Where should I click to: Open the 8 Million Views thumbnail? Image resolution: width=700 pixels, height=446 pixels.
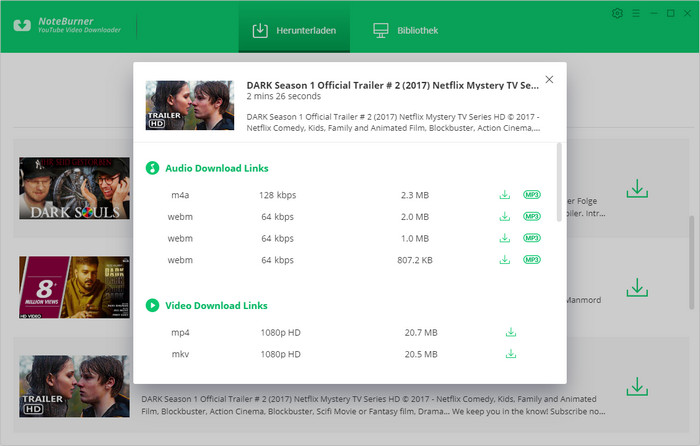tap(75, 287)
